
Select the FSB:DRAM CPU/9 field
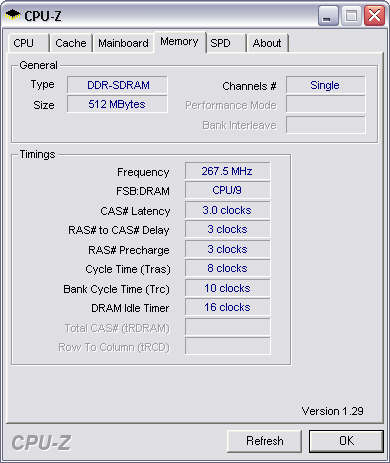pyautogui.click(x=227, y=190)
